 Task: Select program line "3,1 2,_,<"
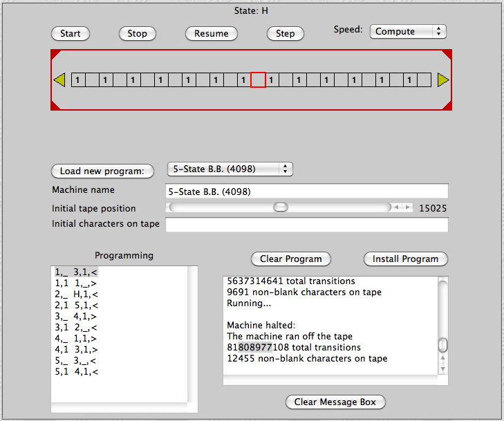tap(75, 328)
